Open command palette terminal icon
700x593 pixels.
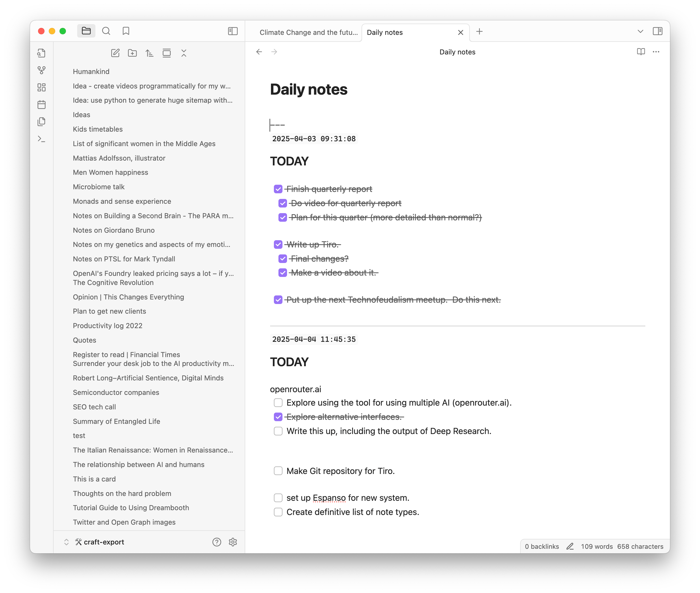[42, 139]
